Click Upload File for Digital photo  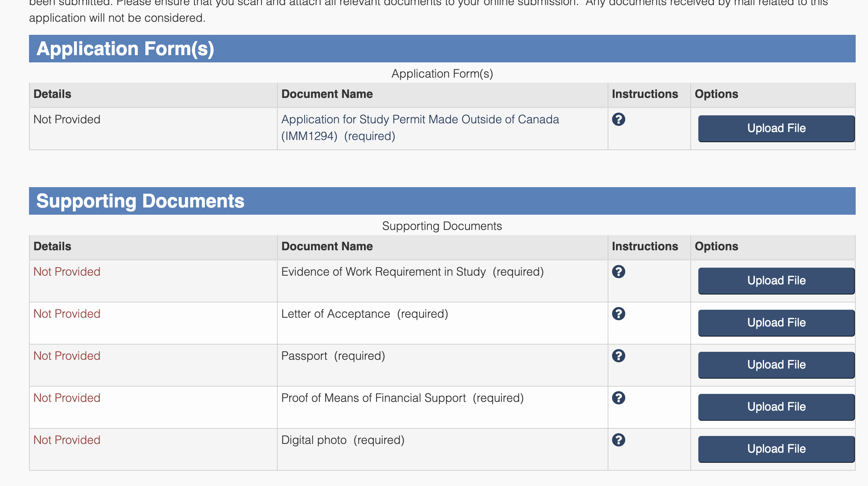coord(776,449)
